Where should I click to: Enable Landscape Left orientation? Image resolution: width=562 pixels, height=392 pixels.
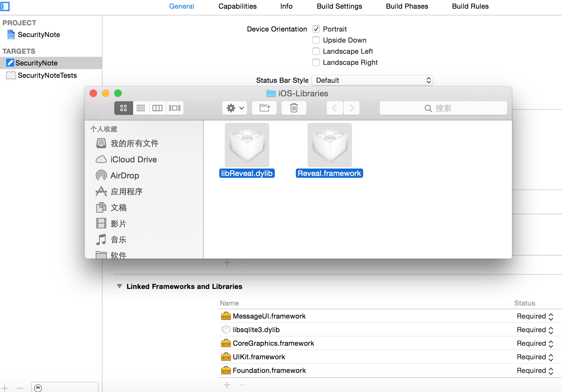coord(316,51)
